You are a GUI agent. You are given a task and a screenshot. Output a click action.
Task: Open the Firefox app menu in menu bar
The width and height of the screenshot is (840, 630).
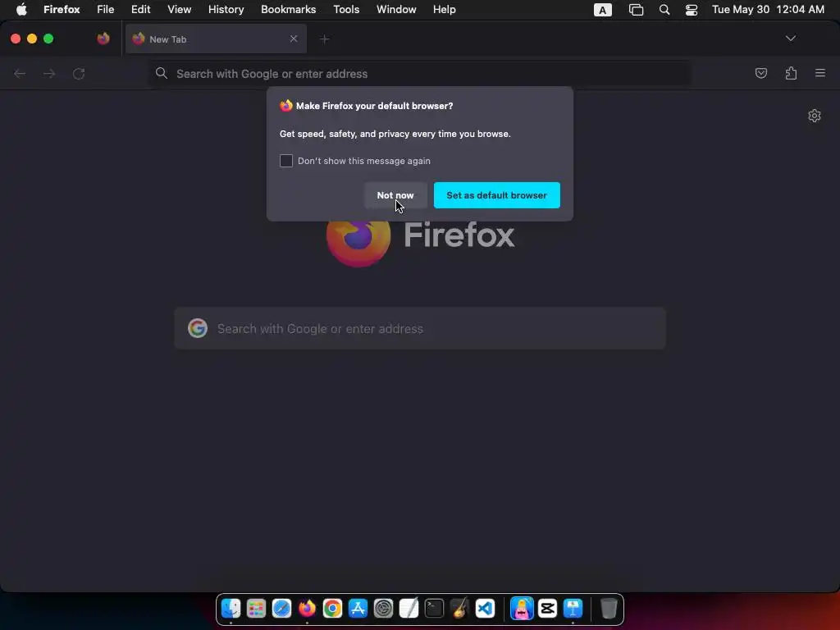62,9
